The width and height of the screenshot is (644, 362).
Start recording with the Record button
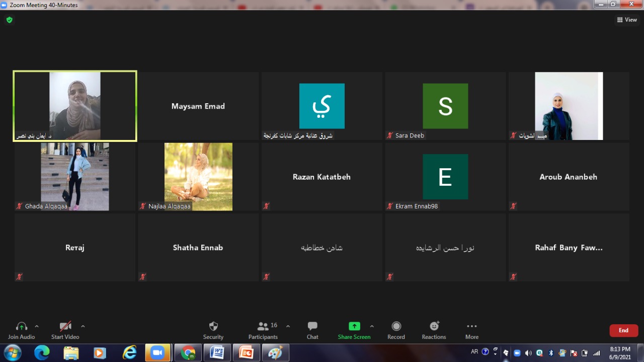click(396, 330)
